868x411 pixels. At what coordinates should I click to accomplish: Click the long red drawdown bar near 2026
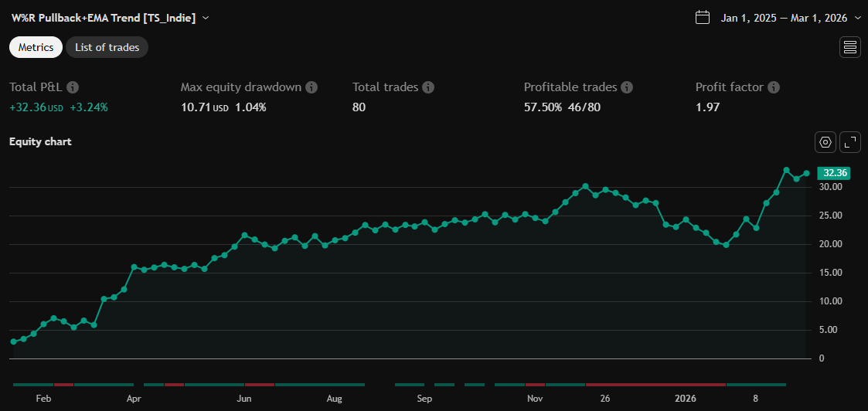(x=655, y=384)
